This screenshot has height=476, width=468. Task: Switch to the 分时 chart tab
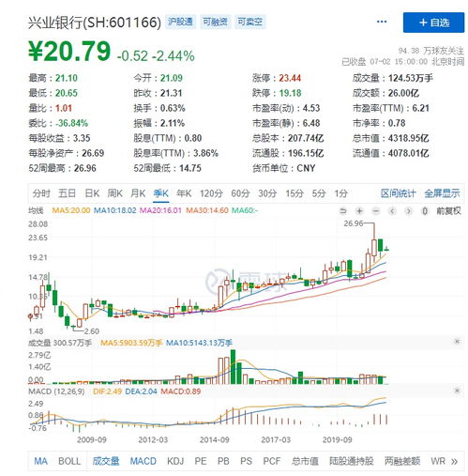click(x=41, y=193)
